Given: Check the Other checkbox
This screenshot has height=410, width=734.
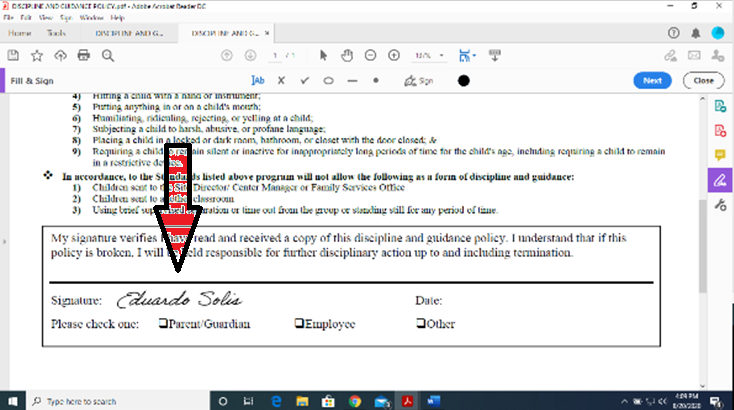Looking at the screenshot, I should click(420, 324).
